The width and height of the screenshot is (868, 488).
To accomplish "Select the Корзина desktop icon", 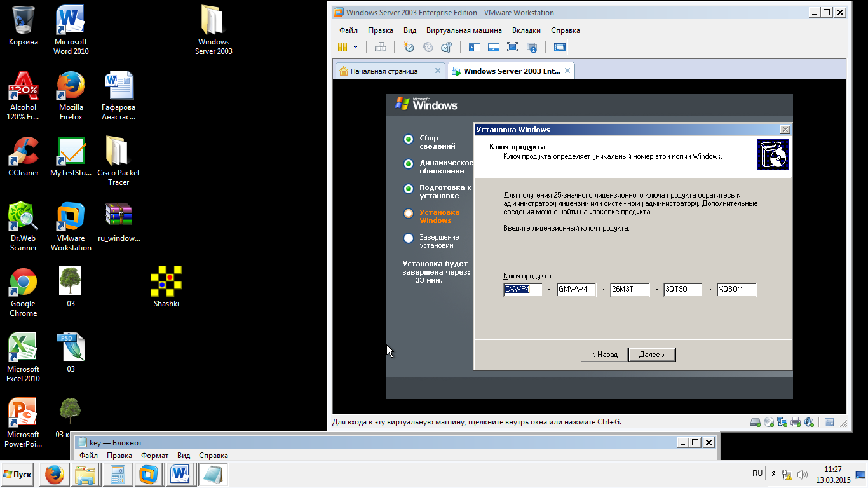I will coord(24,25).
